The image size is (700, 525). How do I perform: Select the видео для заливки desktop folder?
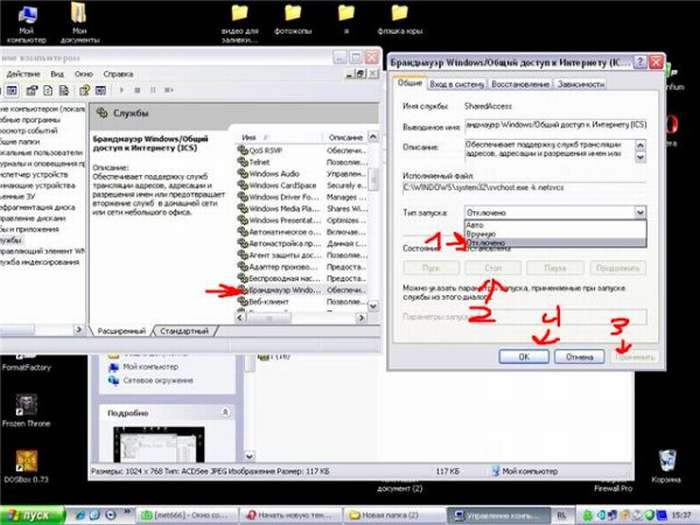(240, 23)
